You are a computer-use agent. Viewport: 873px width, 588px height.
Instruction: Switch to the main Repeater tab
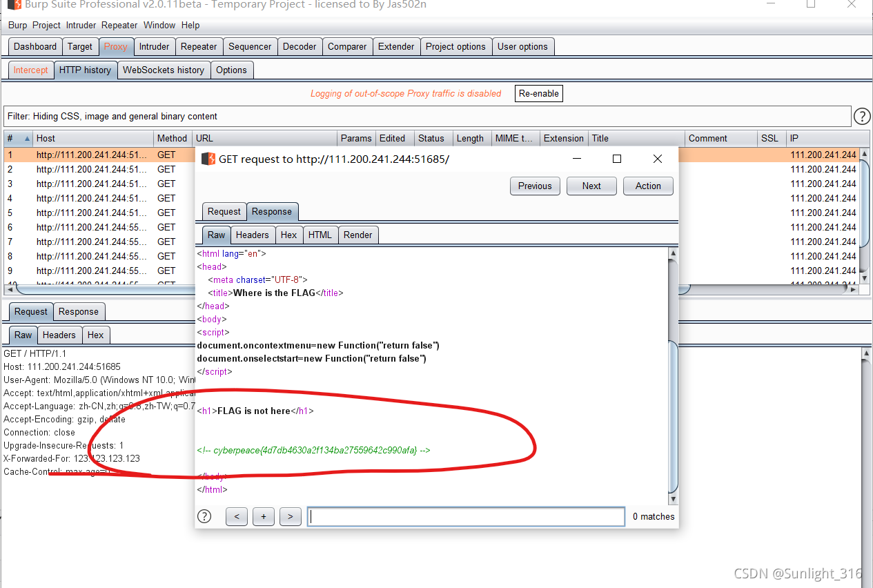point(199,46)
